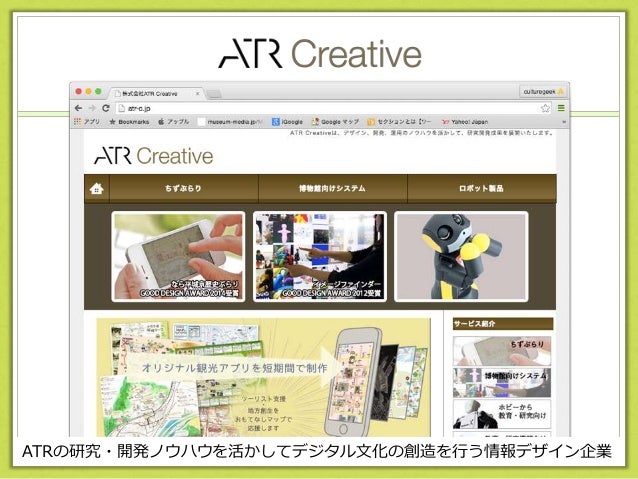Click the home icon in site navigation

96,188
